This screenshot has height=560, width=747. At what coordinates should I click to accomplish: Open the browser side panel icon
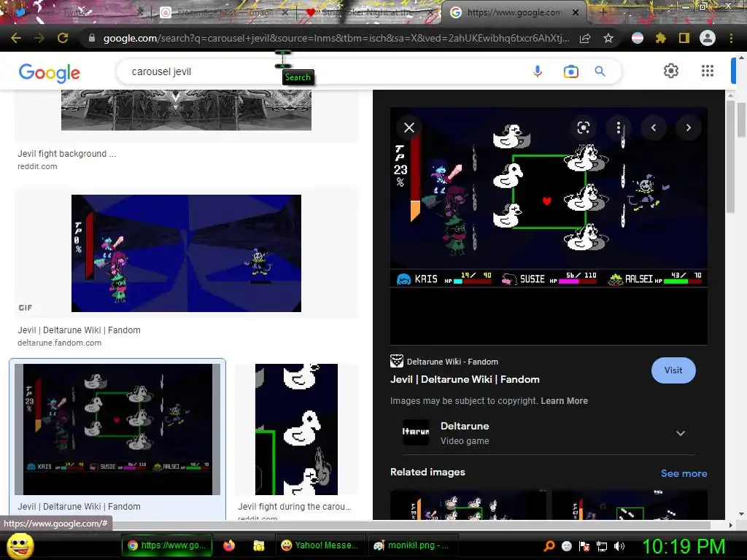(x=684, y=38)
